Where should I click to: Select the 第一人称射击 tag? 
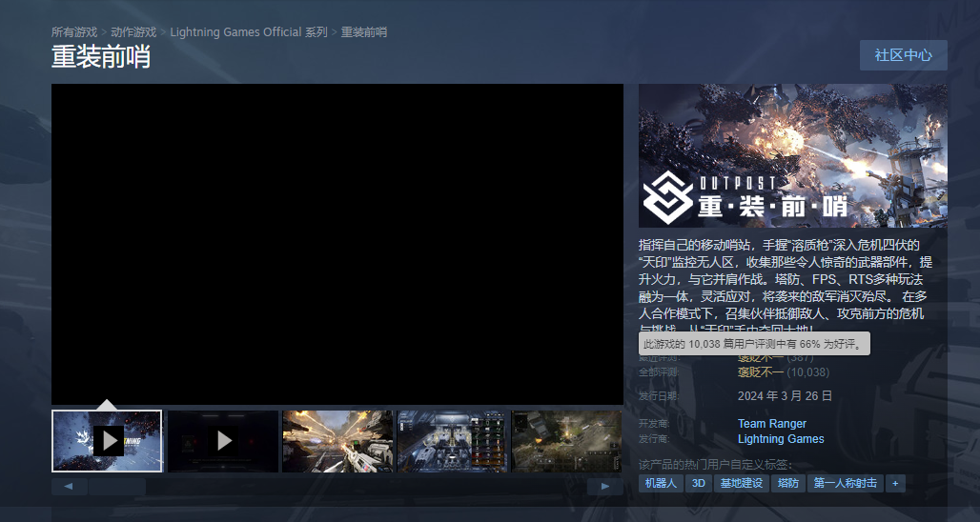[845, 483]
